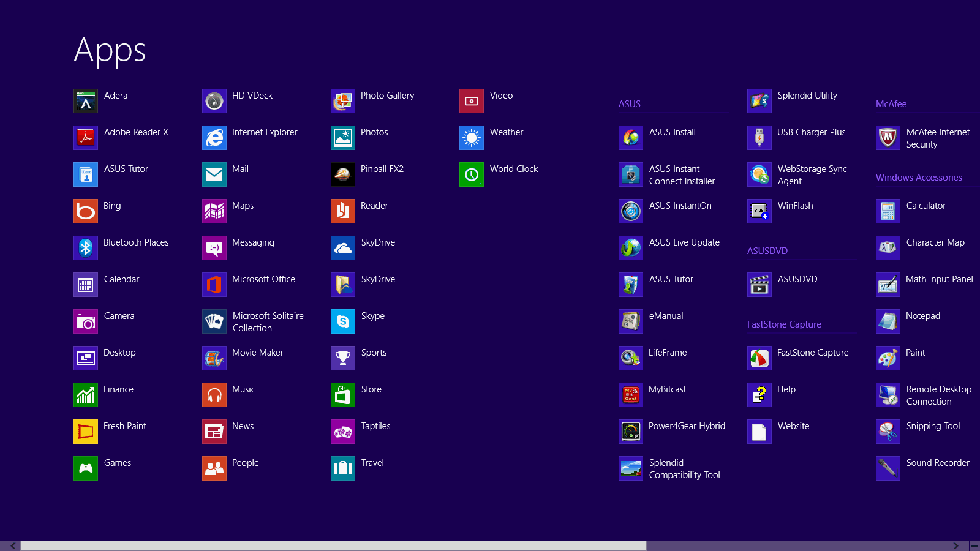Launch Movie Maker icon

pos(214,358)
